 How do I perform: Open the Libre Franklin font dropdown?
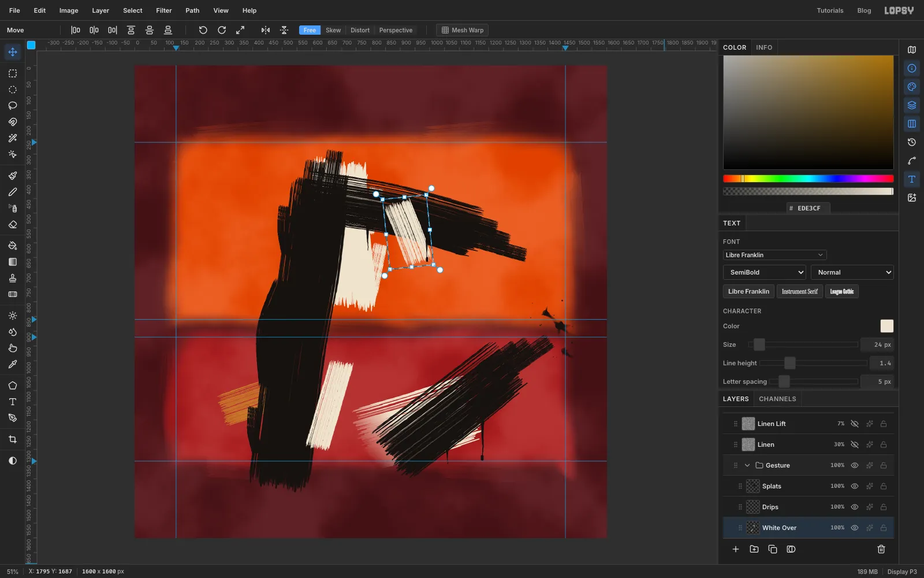774,255
